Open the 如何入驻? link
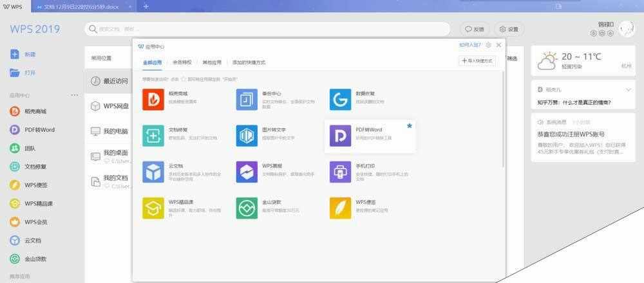The image size is (644, 283). pyautogui.click(x=469, y=46)
